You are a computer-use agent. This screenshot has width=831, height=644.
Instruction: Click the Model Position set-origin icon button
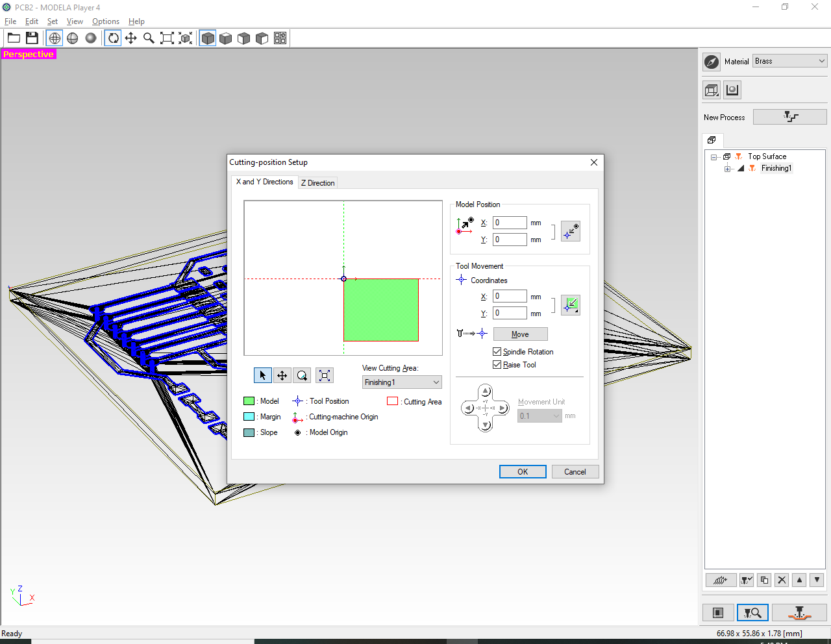pos(571,231)
